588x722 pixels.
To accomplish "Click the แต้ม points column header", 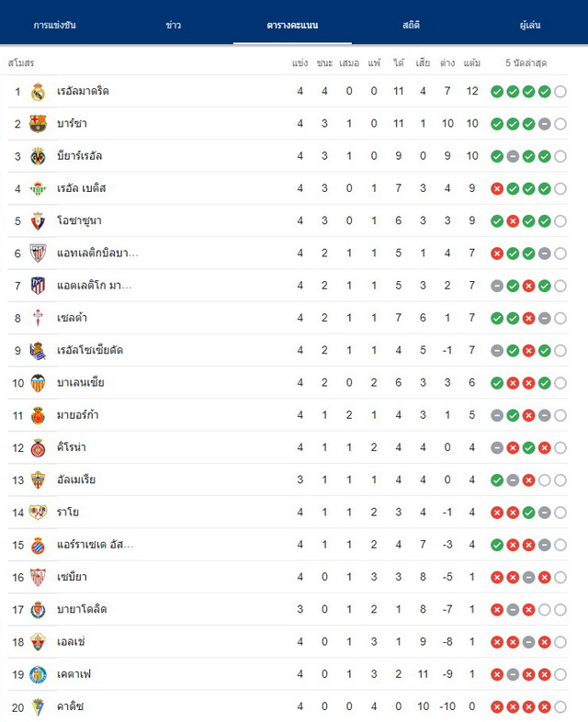I will coord(472,62).
